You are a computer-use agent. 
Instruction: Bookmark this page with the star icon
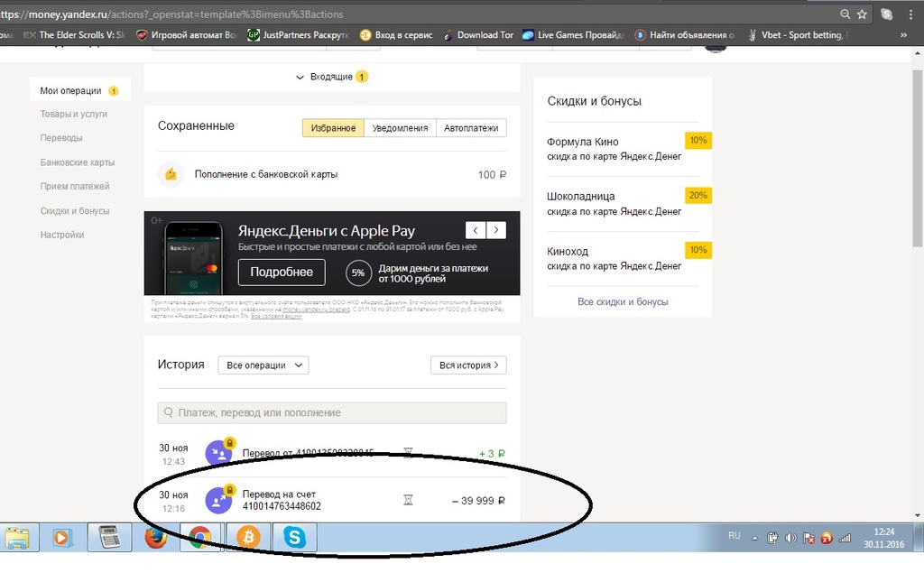(x=862, y=14)
